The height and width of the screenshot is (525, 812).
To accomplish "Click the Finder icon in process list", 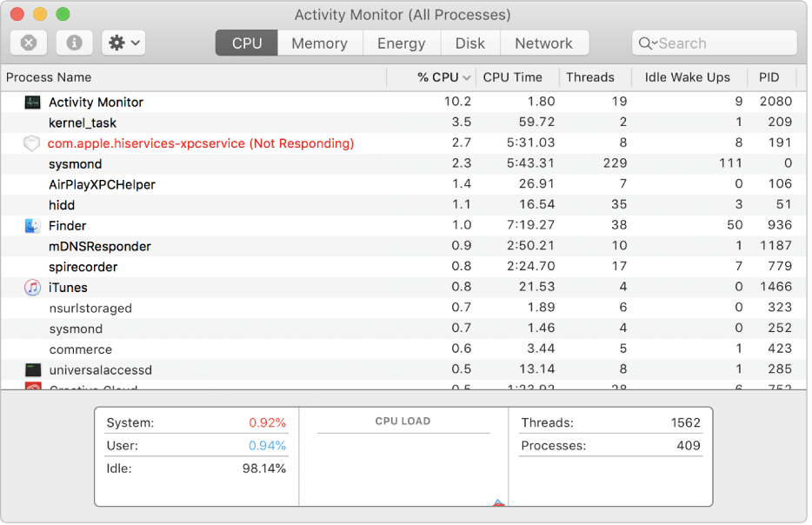I will tap(32, 226).
